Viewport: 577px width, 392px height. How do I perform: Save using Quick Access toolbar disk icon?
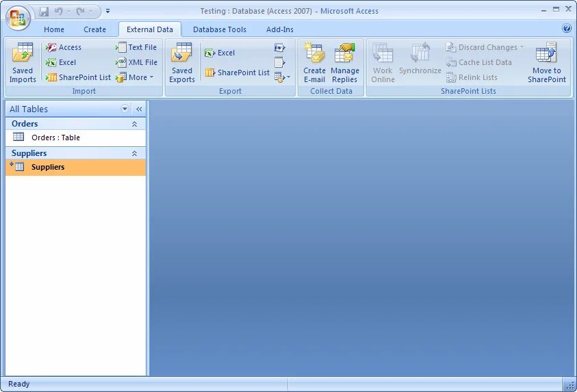44,12
